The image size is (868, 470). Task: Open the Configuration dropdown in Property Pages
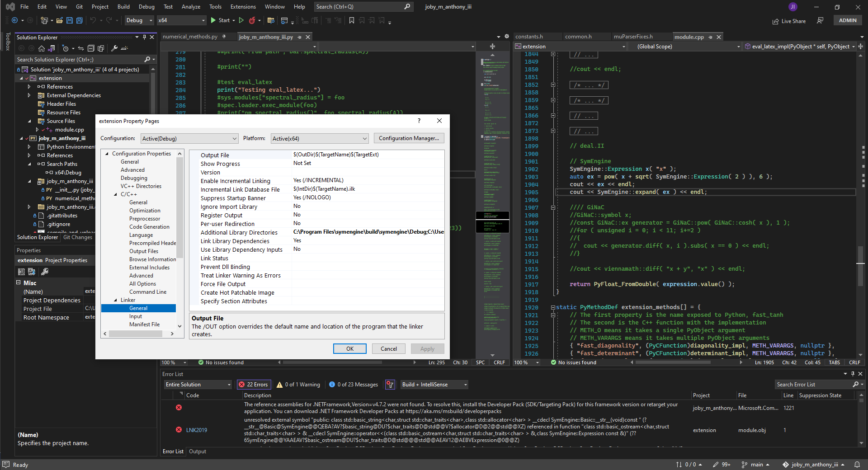pyautogui.click(x=189, y=138)
